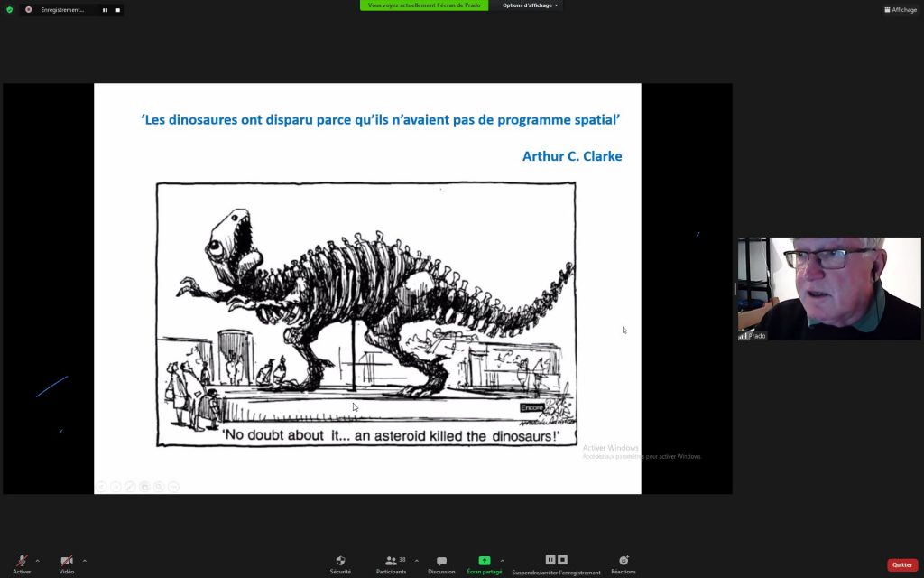
Task: Expand share options caret beside Écran partagé
Action: pyautogui.click(x=502, y=560)
